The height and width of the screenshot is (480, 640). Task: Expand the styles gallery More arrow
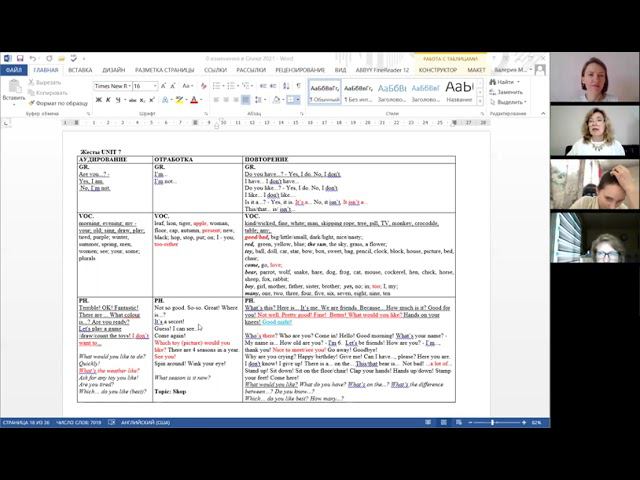tap(480, 100)
